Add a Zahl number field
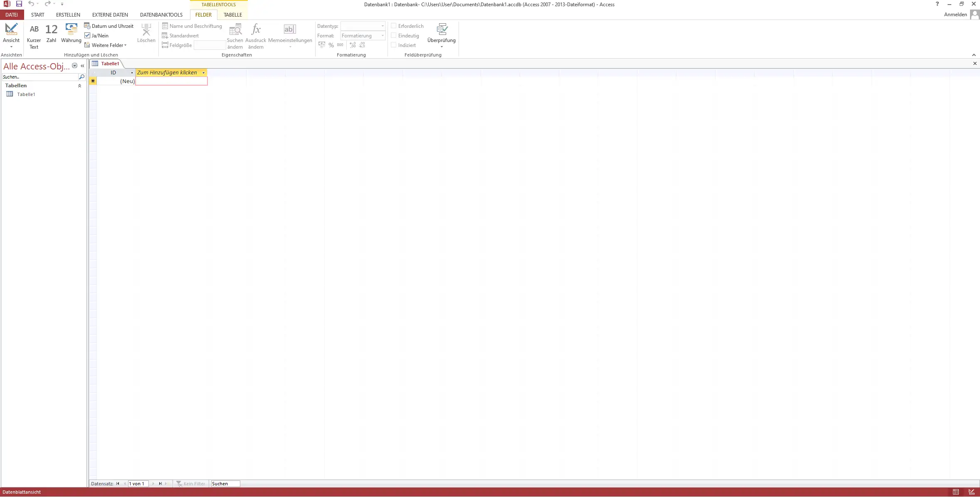Viewport: 980px width, 497px height. point(51,33)
